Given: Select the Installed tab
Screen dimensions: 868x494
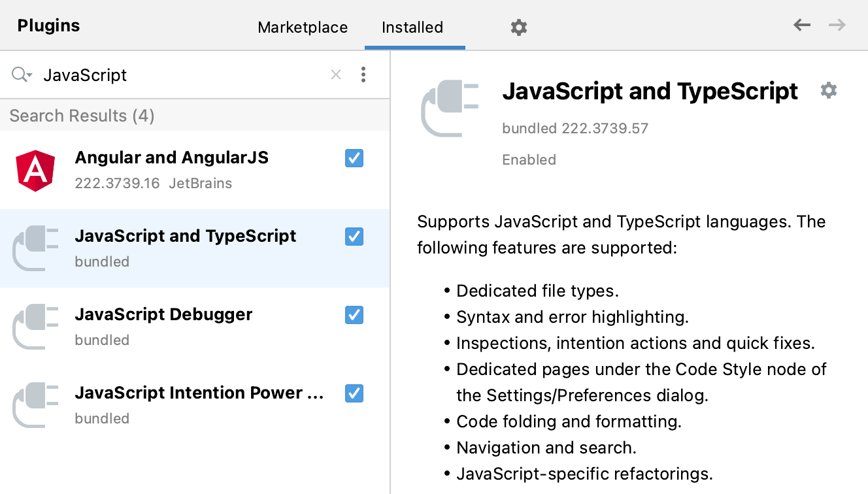Looking at the screenshot, I should [x=412, y=27].
